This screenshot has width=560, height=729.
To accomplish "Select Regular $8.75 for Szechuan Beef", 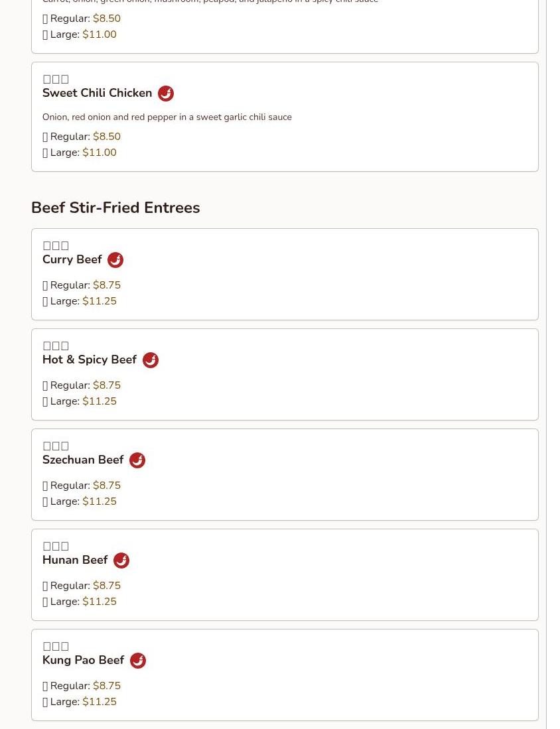I will tap(82, 486).
